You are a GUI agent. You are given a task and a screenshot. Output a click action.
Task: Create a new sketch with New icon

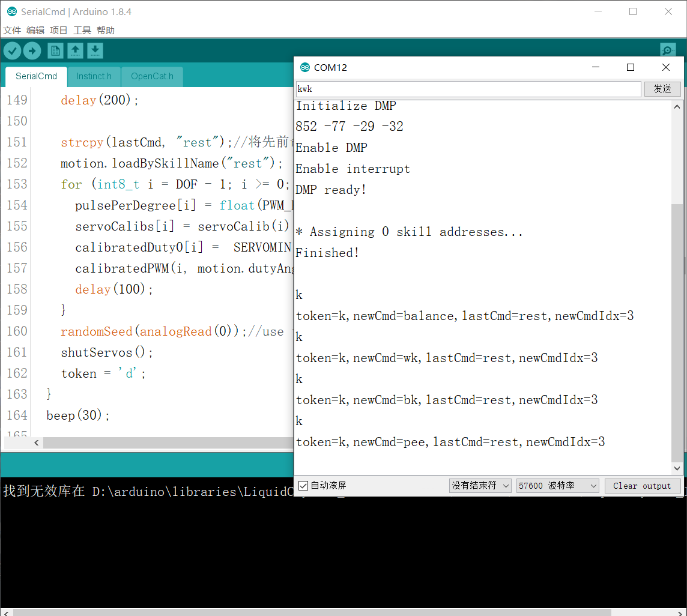55,51
